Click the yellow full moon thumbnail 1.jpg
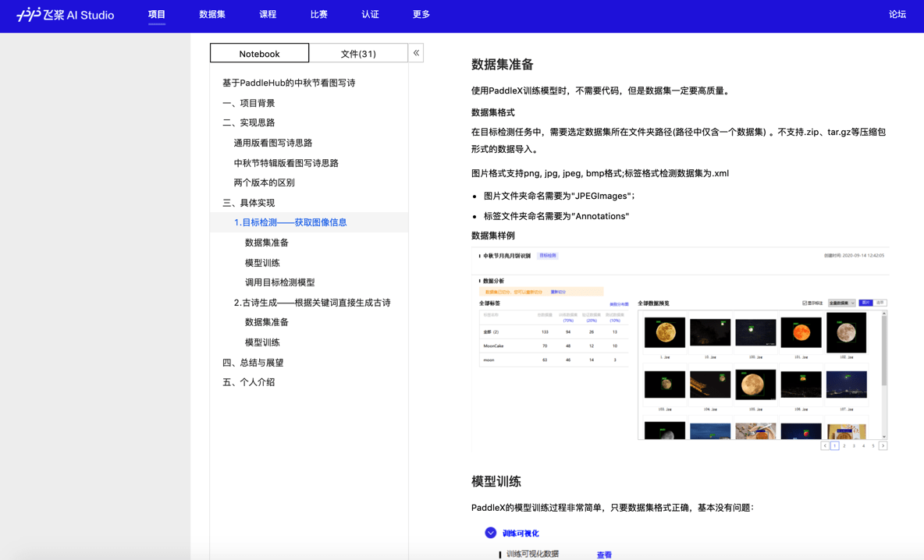The width and height of the screenshot is (924, 560). 665,333
